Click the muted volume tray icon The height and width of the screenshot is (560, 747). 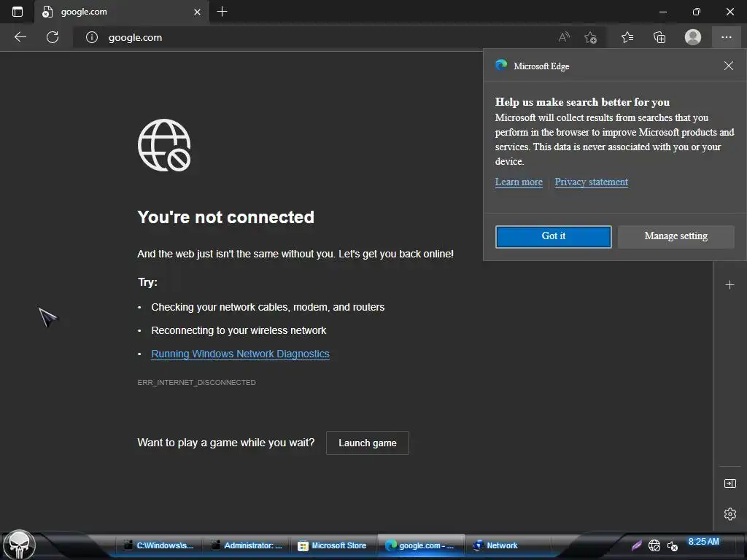coord(672,546)
